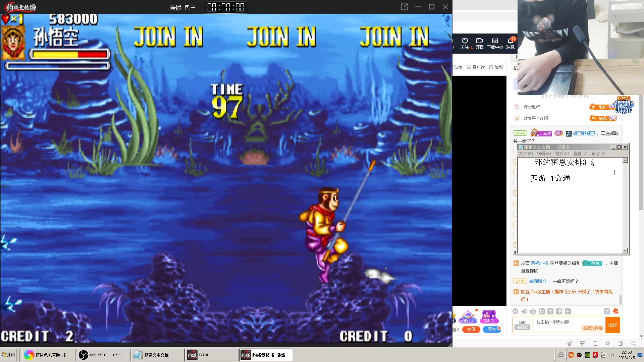Open the 背包 backpack button

pos(492,329)
